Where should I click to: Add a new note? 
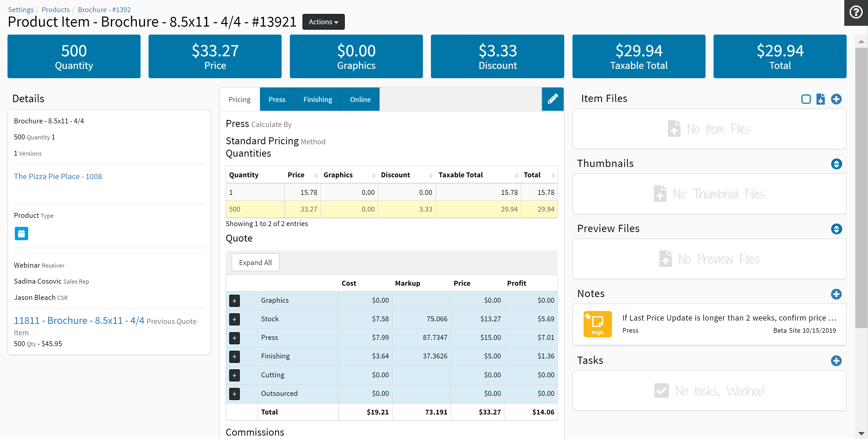pos(836,294)
